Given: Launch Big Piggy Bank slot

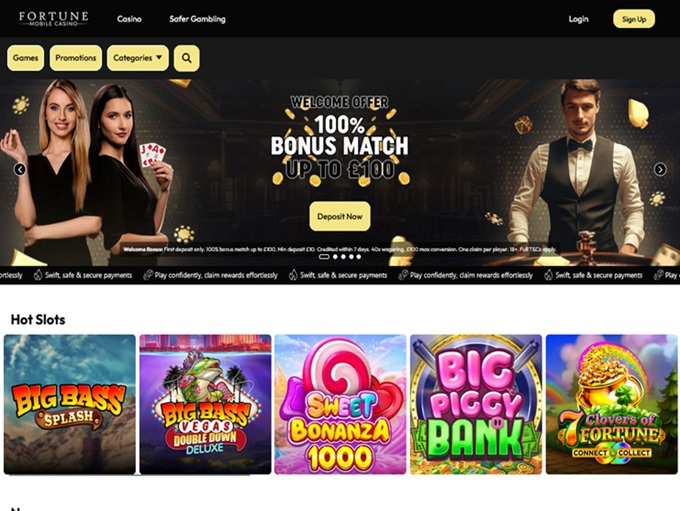Looking at the screenshot, I should 476,404.
